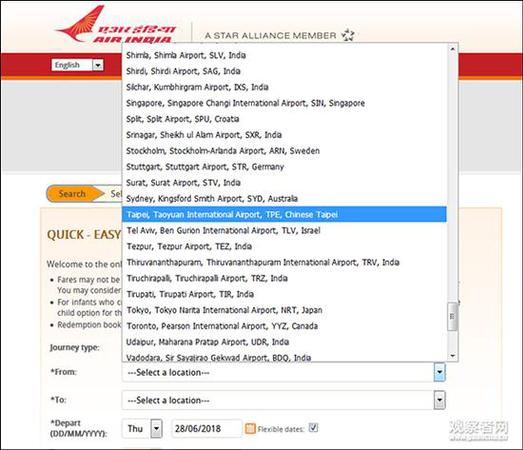Click the location list scrollbar thumb

(453, 316)
